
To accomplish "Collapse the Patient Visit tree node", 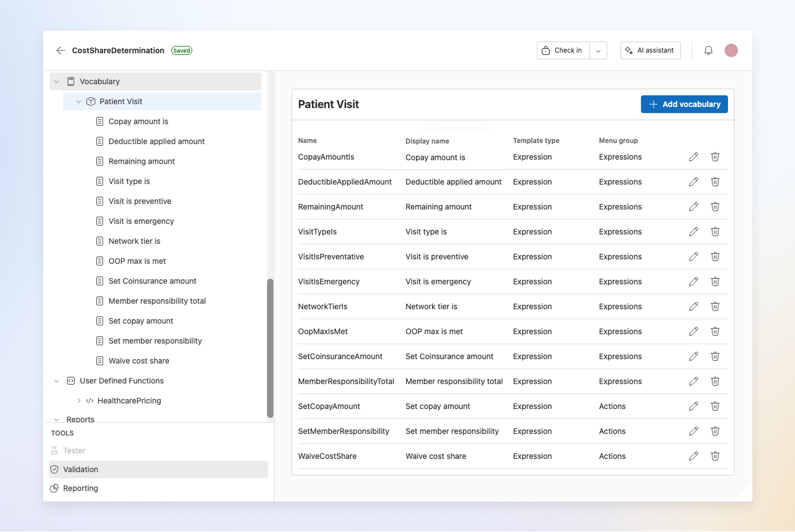I will click(x=78, y=101).
